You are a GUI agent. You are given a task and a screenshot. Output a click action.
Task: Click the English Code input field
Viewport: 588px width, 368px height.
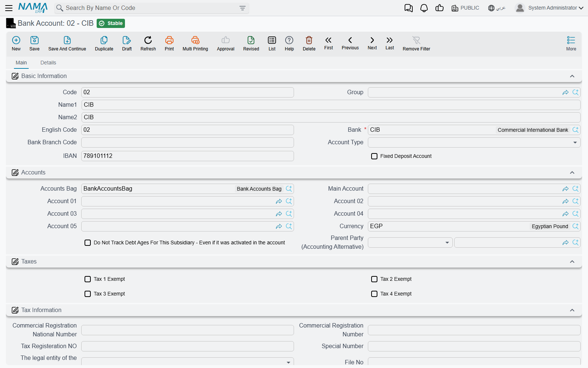[x=187, y=130]
